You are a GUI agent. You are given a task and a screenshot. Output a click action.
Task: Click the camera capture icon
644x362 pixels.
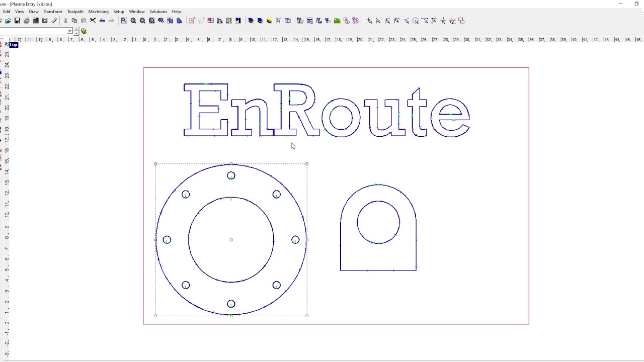coord(45,21)
